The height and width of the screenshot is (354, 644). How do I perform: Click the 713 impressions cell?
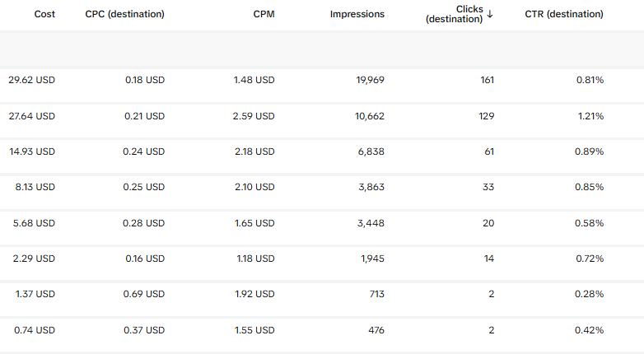pyautogui.click(x=376, y=294)
